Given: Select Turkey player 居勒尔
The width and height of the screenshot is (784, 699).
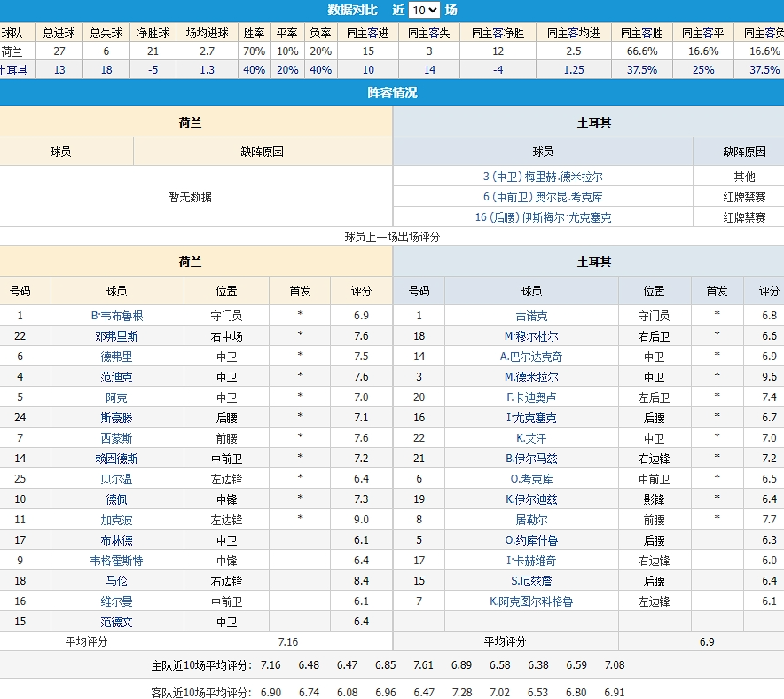Looking at the screenshot, I should pyautogui.click(x=531, y=520).
